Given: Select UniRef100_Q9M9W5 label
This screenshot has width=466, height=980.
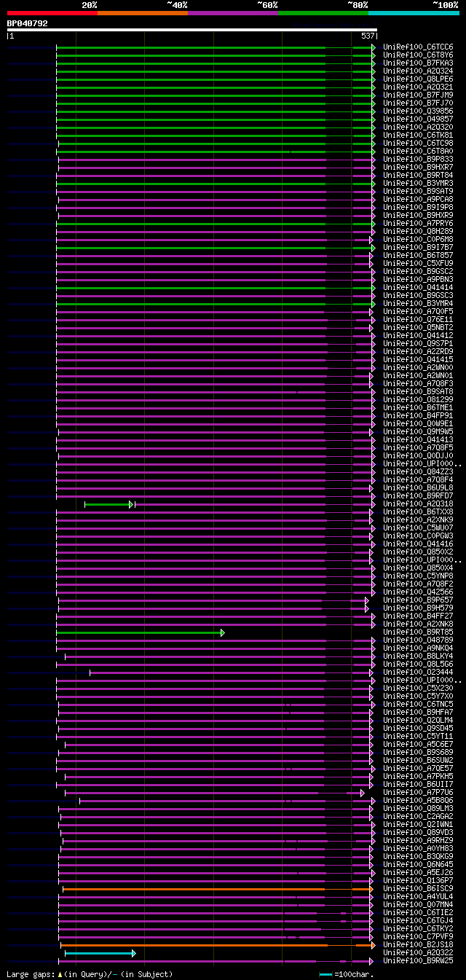Looking at the screenshot, I should click(x=418, y=432).
